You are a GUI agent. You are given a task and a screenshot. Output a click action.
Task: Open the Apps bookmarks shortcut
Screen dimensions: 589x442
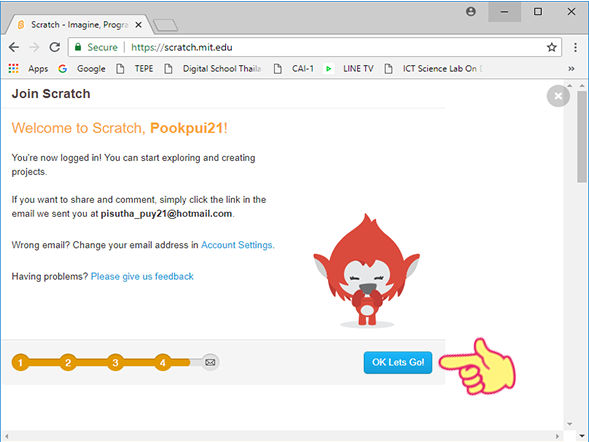(29, 69)
